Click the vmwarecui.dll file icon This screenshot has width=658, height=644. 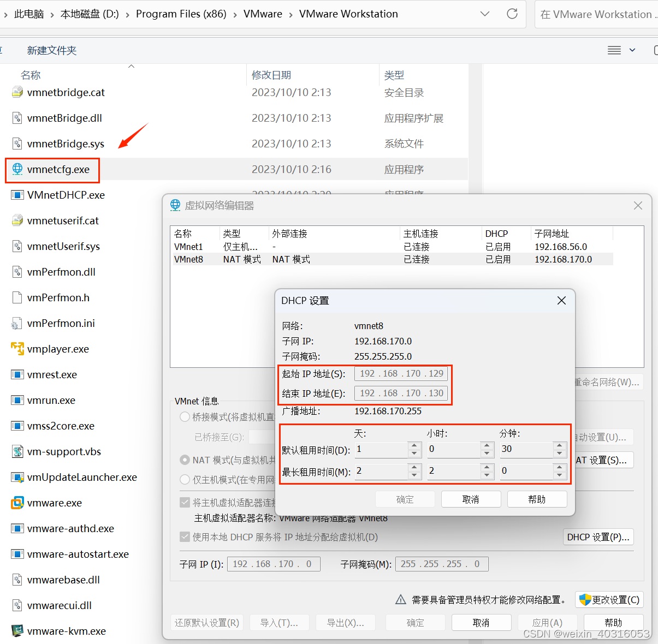(x=17, y=605)
